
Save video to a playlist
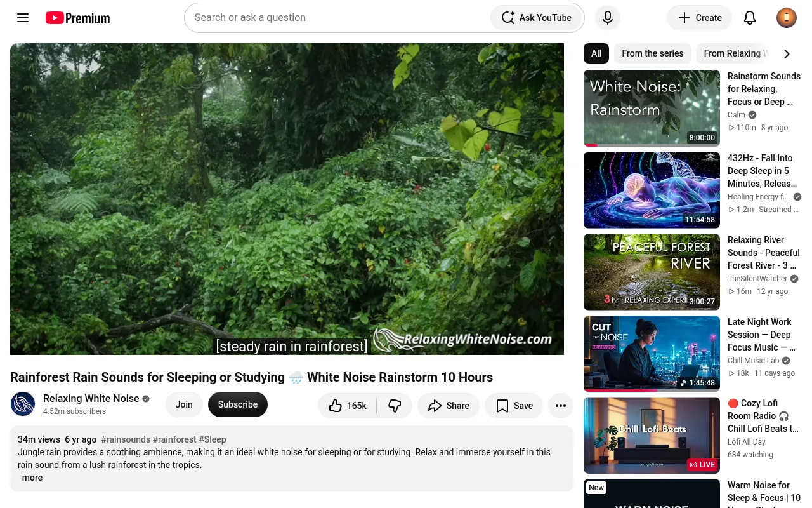point(514,406)
